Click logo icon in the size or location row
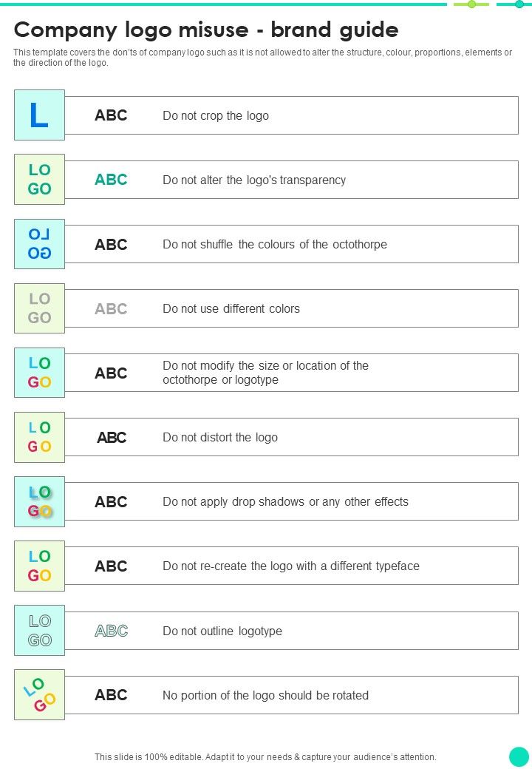The width and height of the screenshot is (532, 769). (39, 373)
